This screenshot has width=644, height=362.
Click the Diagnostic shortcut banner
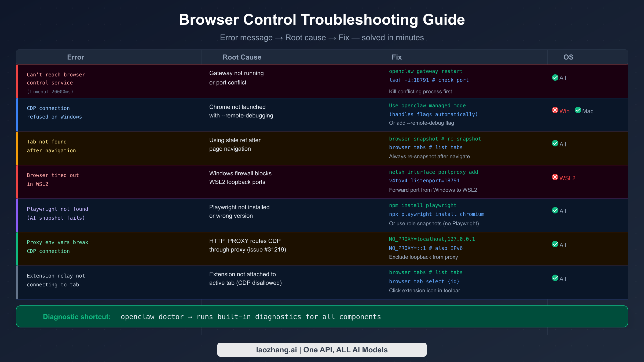[322, 316]
